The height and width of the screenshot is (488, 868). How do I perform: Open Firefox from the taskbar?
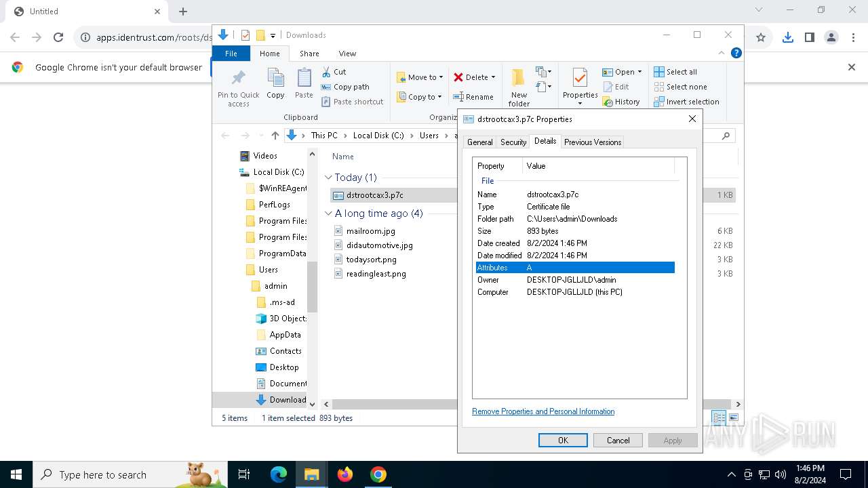(345, 474)
